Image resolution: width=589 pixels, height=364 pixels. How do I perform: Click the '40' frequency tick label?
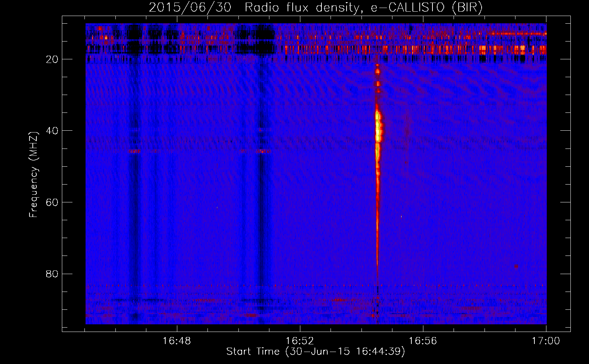click(52, 131)
